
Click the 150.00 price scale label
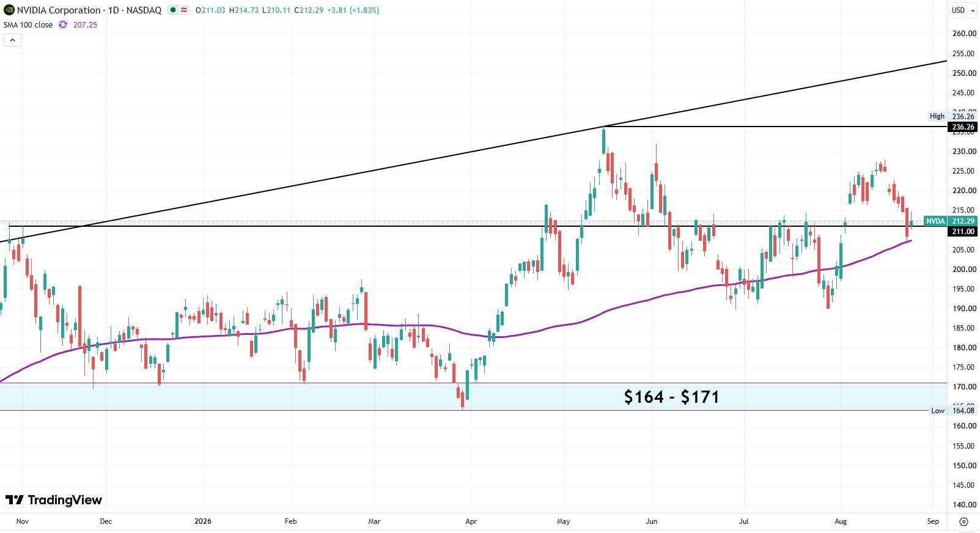[x=964, y=465]
